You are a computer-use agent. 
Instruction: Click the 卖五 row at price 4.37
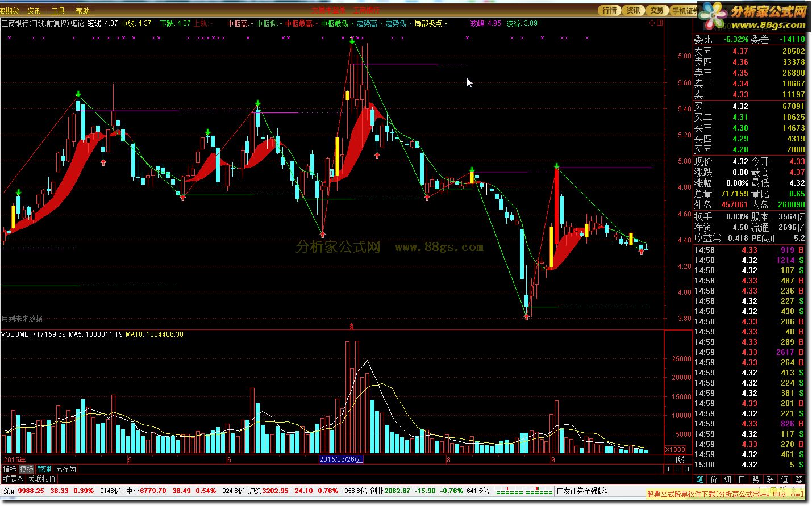[x=749, y=51]
